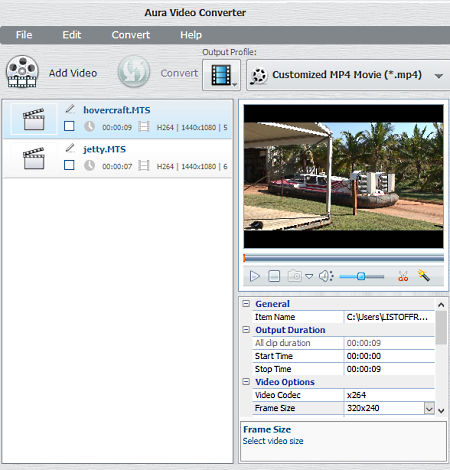
Task: Open the Convert menu
Action: [x=131, y=35]
